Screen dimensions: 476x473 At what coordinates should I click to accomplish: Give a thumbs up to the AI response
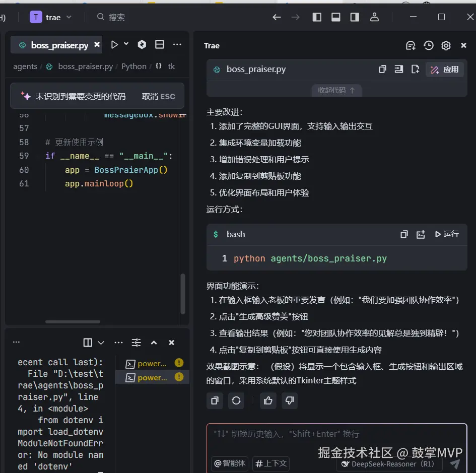267,400
